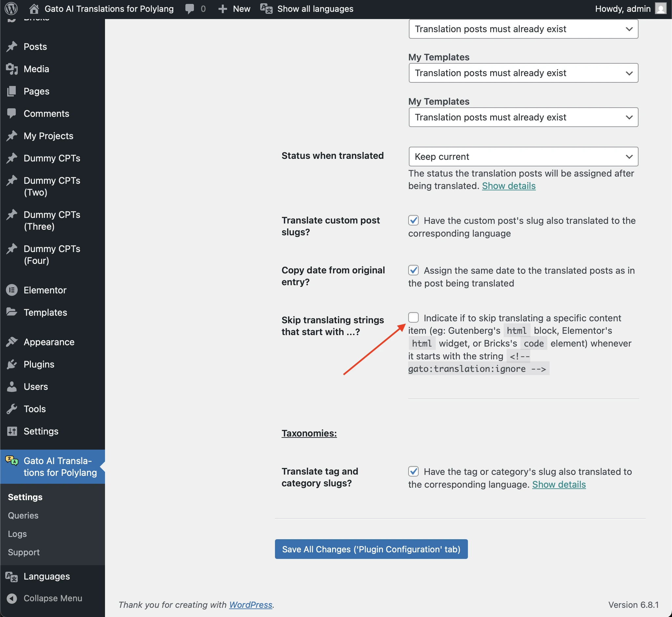Open the Comments section from sidebar

tap(12, 114)
